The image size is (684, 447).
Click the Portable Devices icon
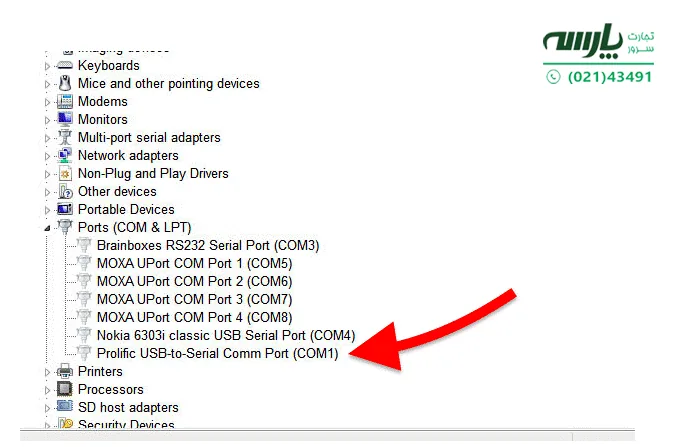pyautogui.click(x=65, y=209)
